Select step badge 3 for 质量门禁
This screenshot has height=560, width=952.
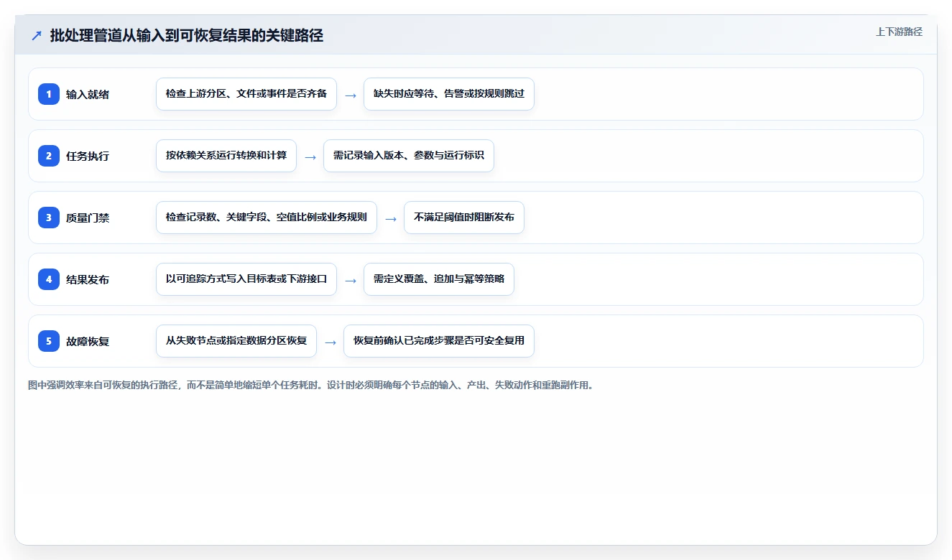pos(49,218)
